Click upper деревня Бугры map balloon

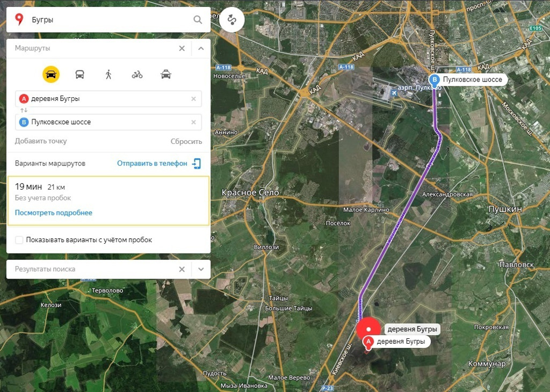tap(412, 329)
